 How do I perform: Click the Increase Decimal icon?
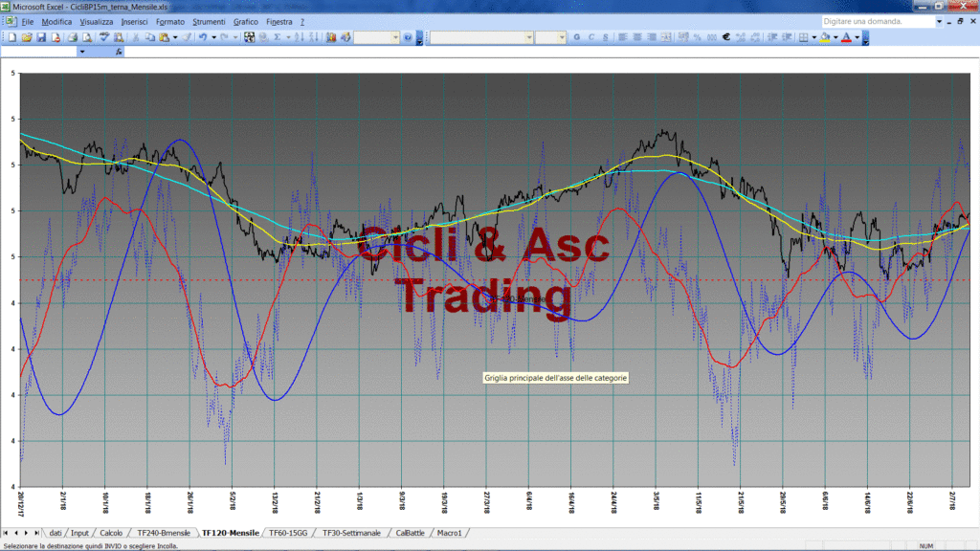click(x=741, y=37)
